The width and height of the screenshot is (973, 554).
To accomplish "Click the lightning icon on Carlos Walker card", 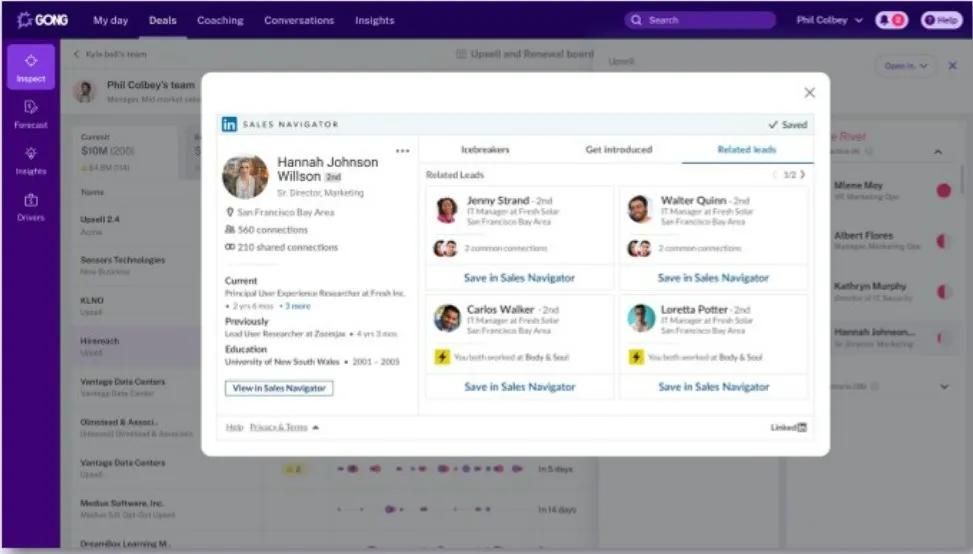I will tap(442, 357).
